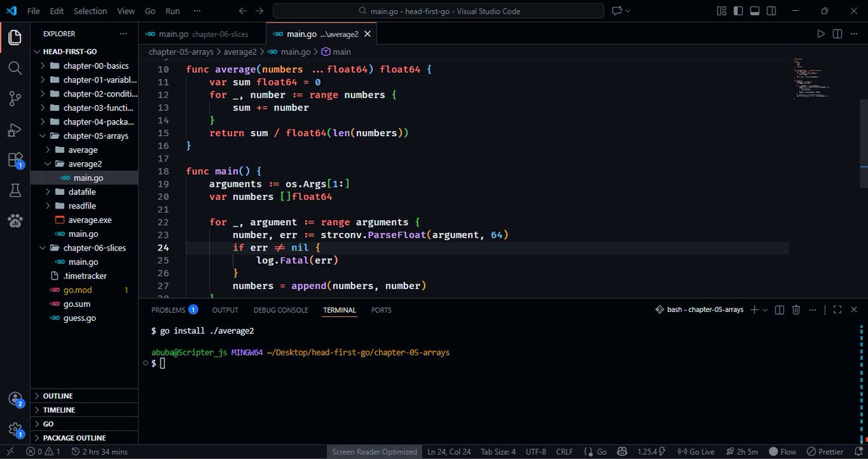Collapse the average2 folder
Viewport: 868px width, 459px height.
click(85, 164)
